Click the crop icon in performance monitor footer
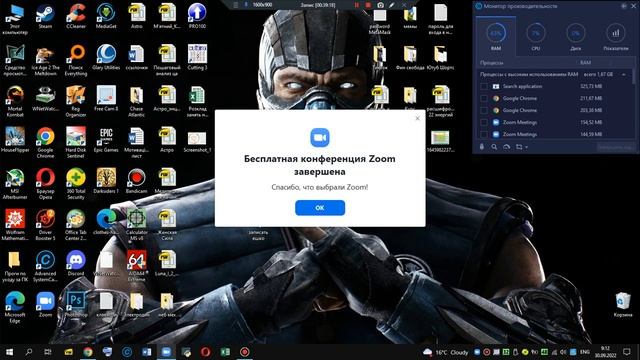 (x=519, y=147)
